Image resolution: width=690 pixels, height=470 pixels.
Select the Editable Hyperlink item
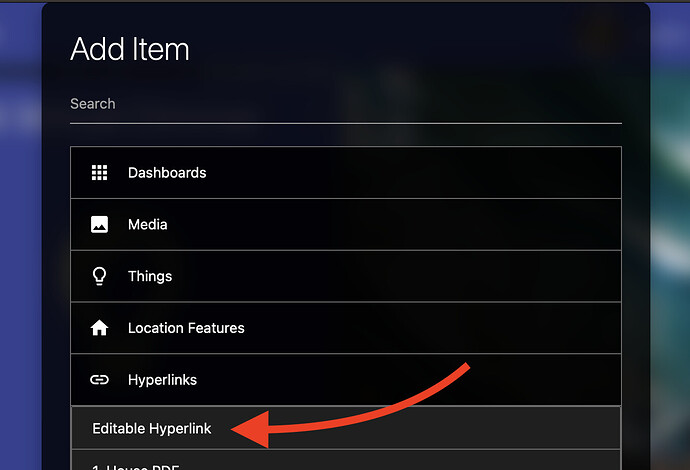346,428
